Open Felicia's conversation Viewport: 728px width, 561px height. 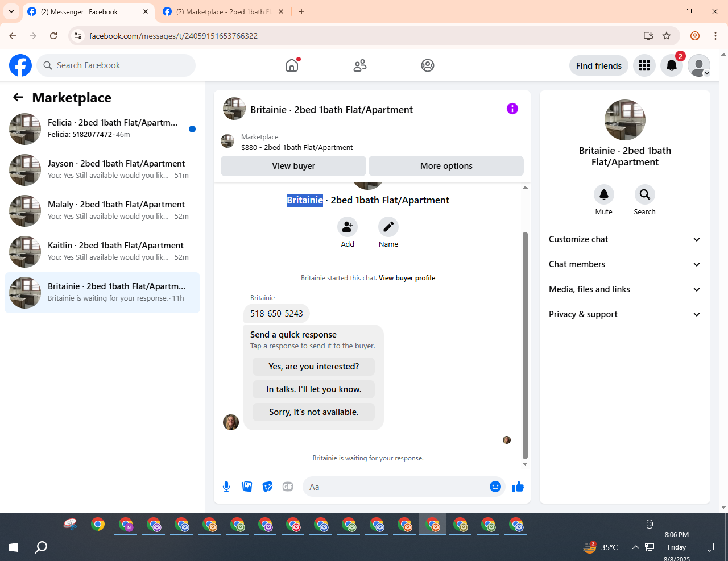click(x=102, y=129)
